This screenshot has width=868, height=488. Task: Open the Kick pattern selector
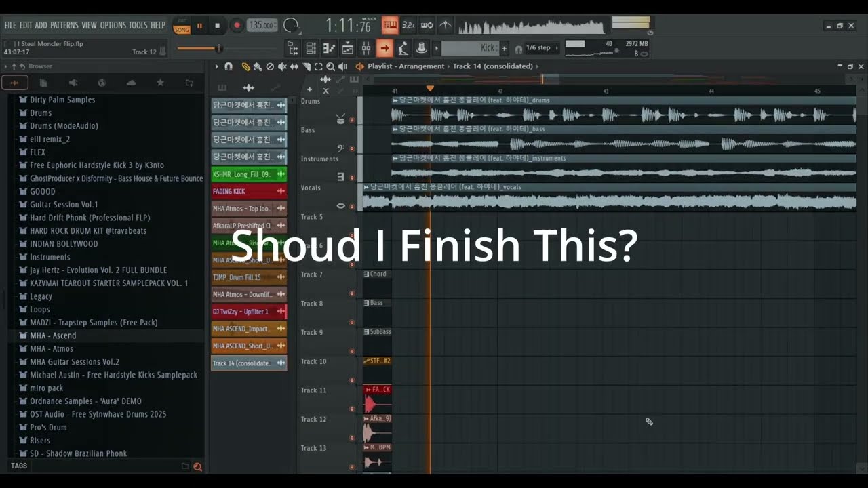pyautogui.click(x=471, y=48)
